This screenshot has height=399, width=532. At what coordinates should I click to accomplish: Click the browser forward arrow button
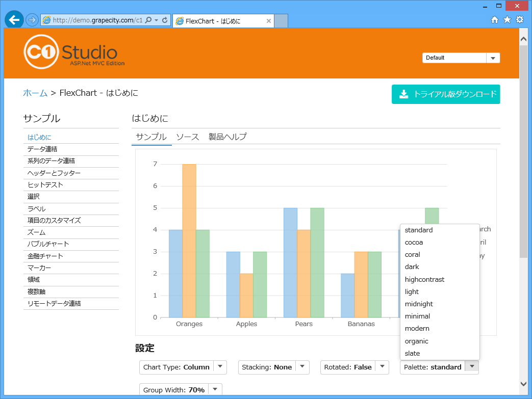[x=32, y=20]
